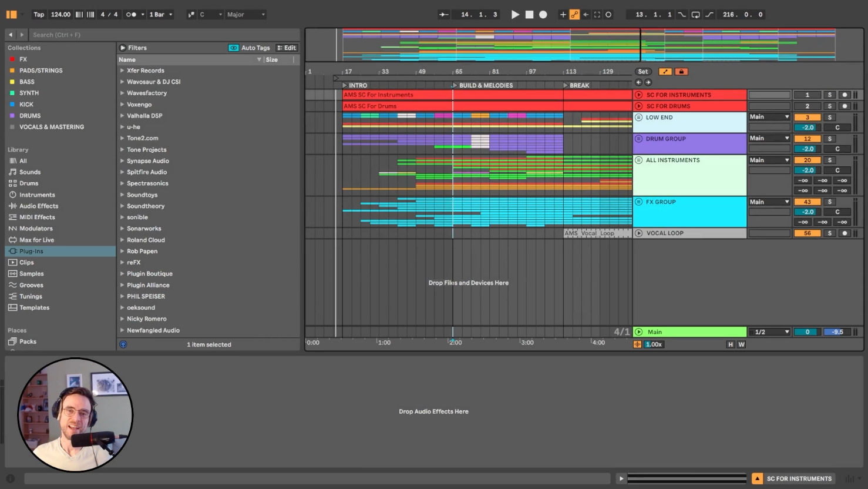
Task: Solo the LOW END track
Action: (x=829, y=118)
